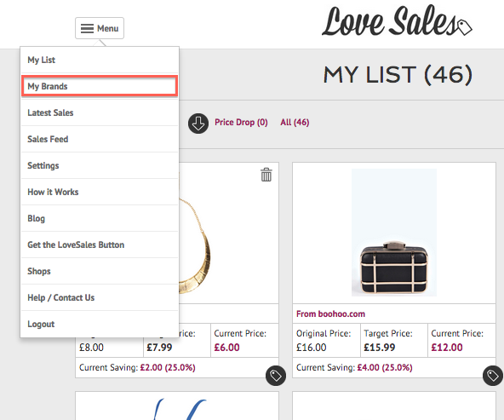This screenshot has height=420, width=504.
Task: Click the £8.00 original price
Action: tap(92, 348)
